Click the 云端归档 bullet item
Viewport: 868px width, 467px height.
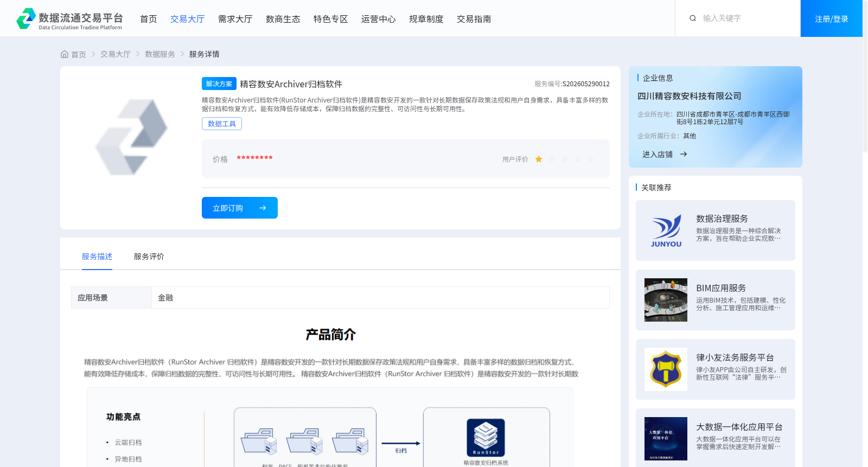128,443
